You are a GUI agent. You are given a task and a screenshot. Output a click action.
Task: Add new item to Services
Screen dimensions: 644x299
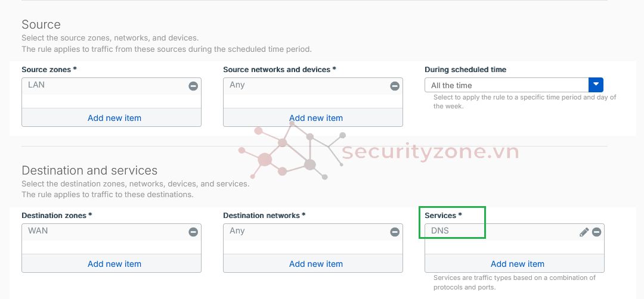click(x=518, y=264)
